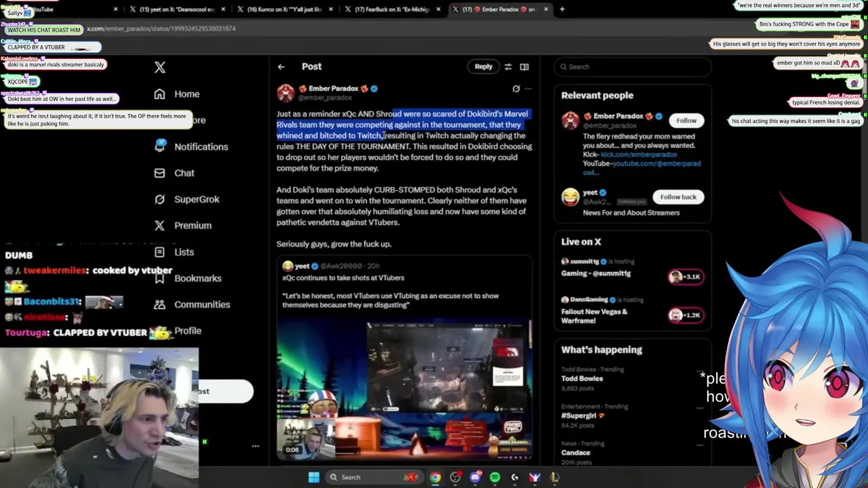Image resolution: width=868 pixels, height=488 pixels.
Task: Click the Reply button at top
Action: [x=484, y=66]
